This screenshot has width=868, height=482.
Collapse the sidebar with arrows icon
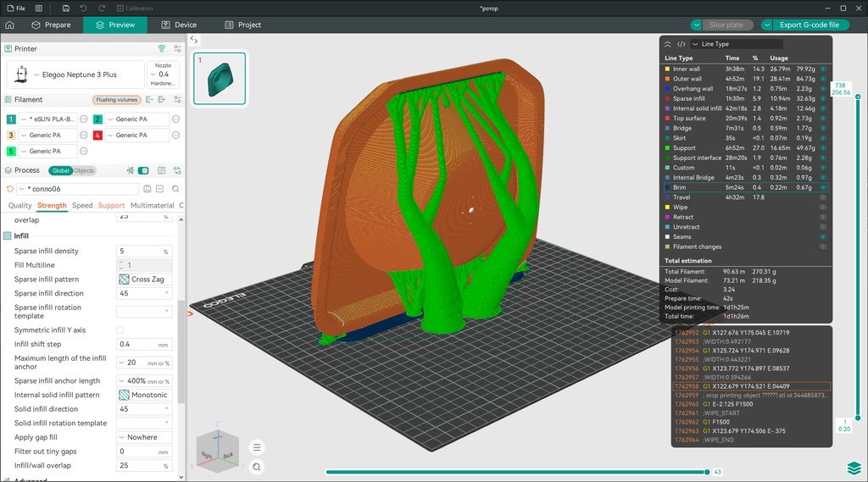[194, 40]
